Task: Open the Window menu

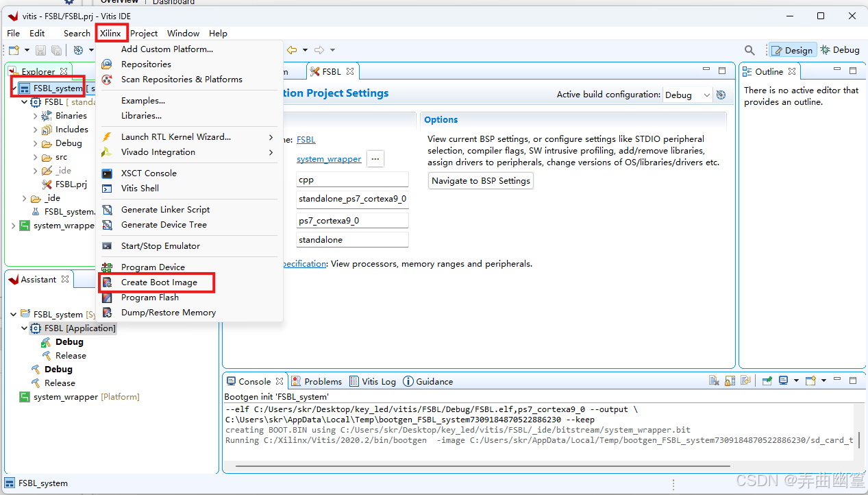Action: click(x=183, y=33)
